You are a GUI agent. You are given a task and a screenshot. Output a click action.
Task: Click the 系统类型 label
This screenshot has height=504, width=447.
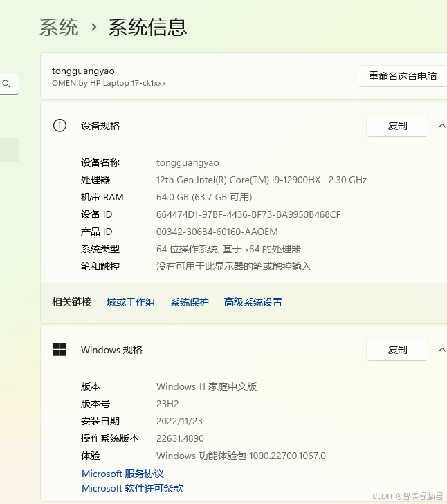pos(100,249)
